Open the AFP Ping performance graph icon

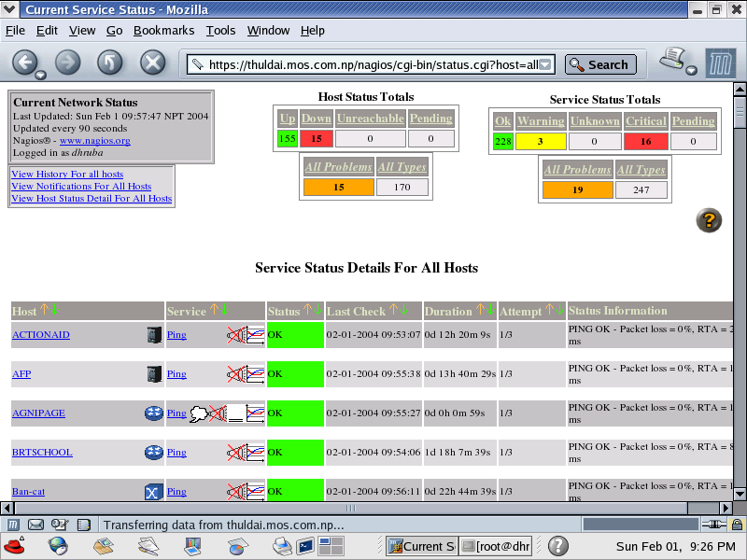pyautogui.click(x=255, y=374)
